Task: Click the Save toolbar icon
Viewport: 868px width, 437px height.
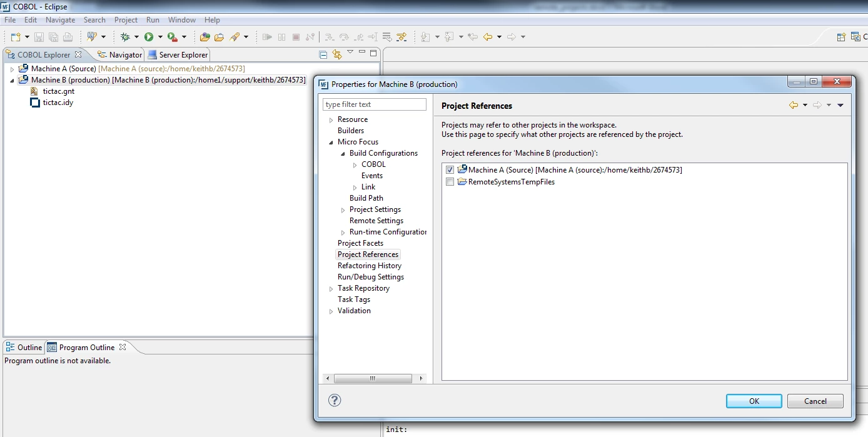Action: click(x=39, y=37)
